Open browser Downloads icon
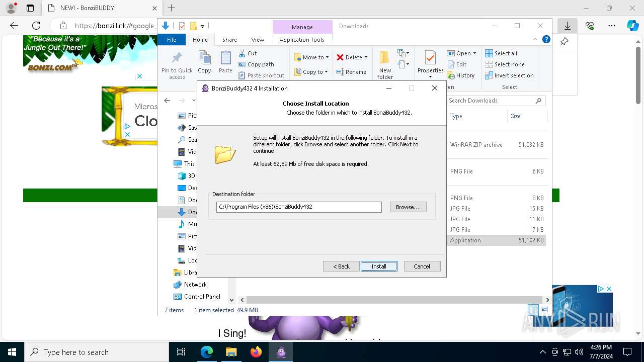This screenshot has height=362, width=644. click(568, 26)
